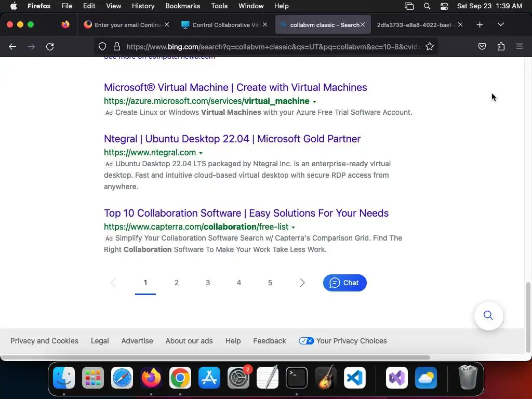Launch Finder from the Dock

(x=64, y=378)
